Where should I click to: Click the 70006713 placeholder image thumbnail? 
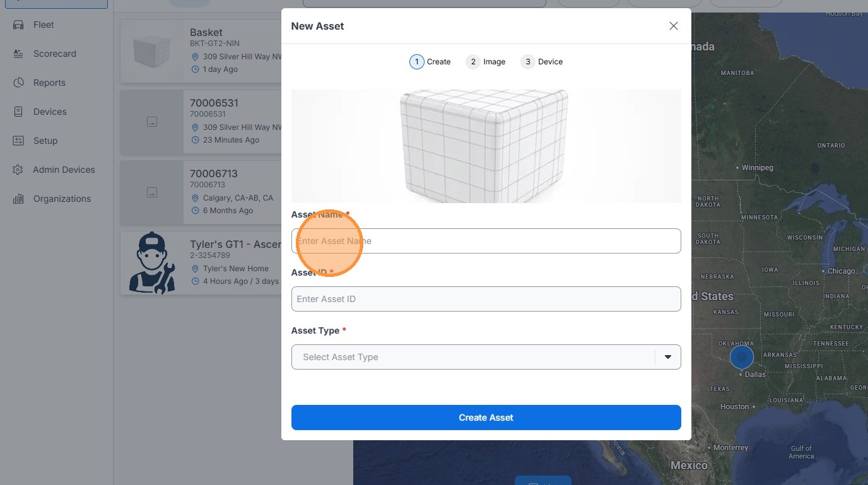(152, 192)
